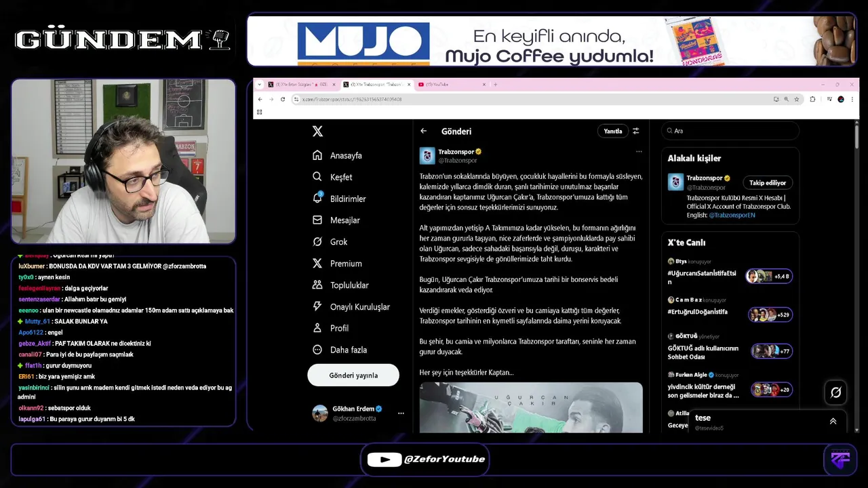
Task: Open Topluluklar communities
Action: pyautogui.click(x=340, y=285)
